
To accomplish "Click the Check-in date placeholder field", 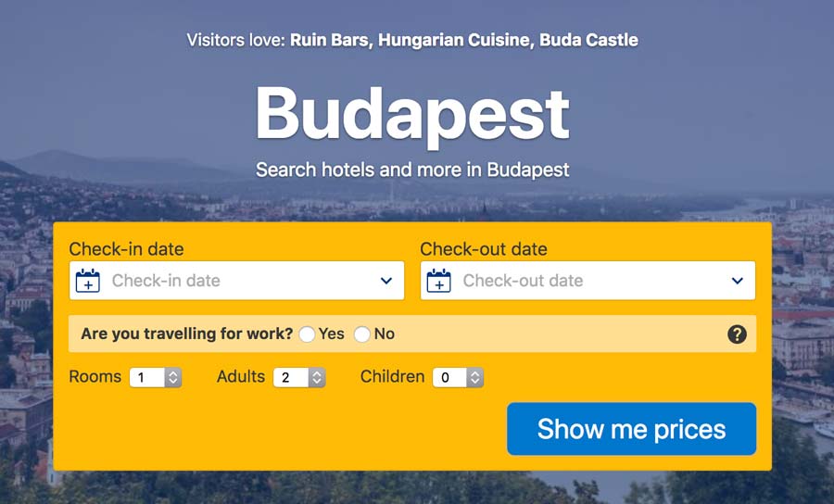I will click(236, 280).
